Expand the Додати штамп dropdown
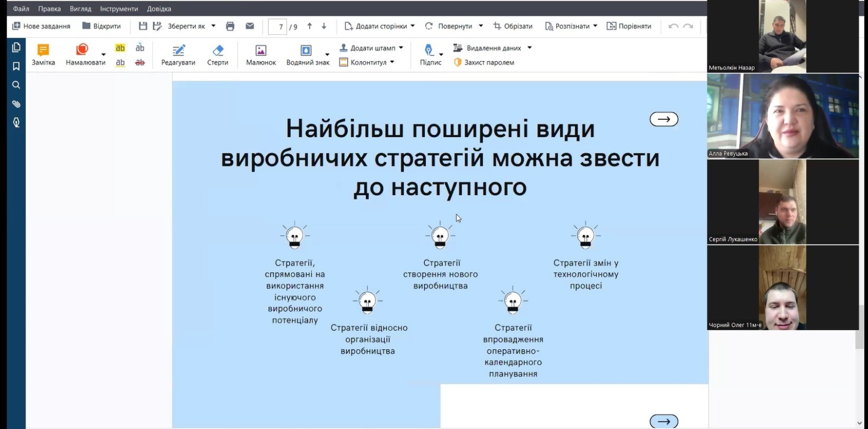This screenshot has height=429, width=868. point(401,48)
